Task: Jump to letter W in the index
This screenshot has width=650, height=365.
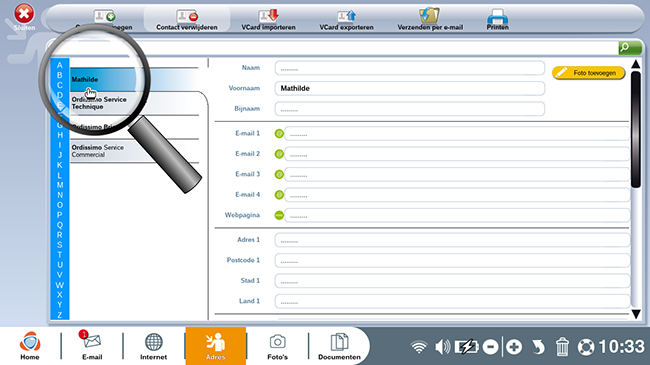Action: pyautogui.click(x=60, y=285)
